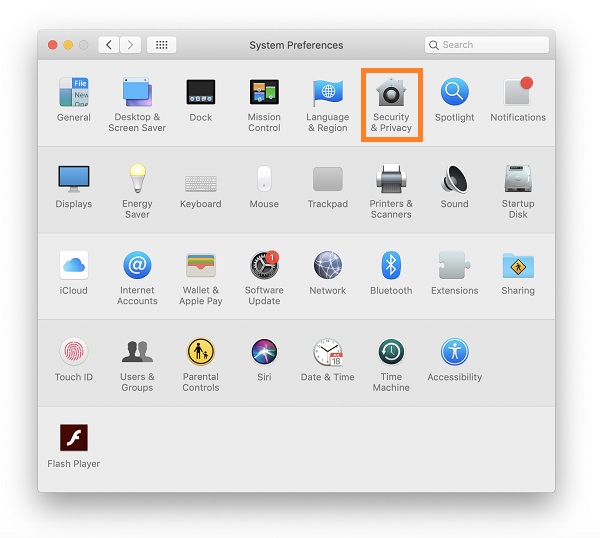Open the Bluetooth preference pane
The height and width of the screenshot is (538, 600).
coord(391,266)
